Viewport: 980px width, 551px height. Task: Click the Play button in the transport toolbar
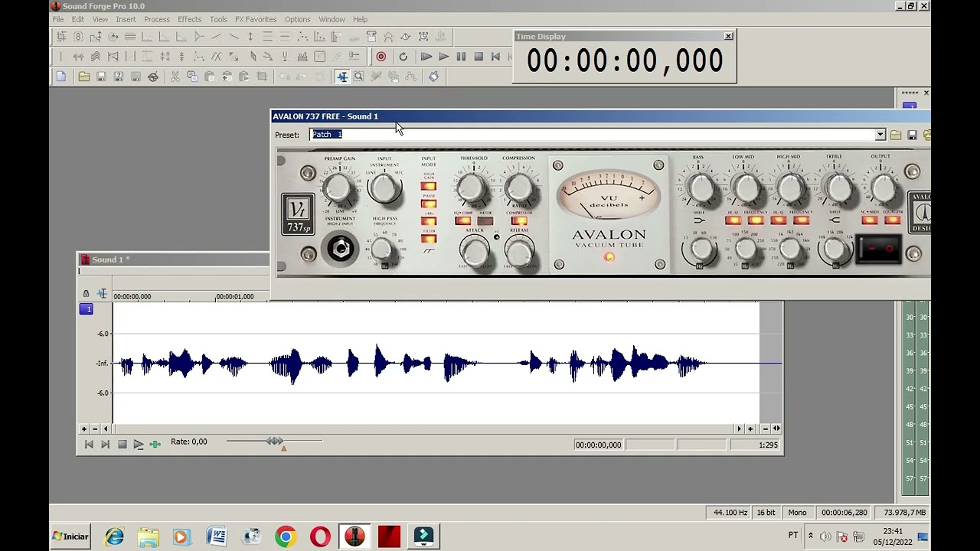(x=443, y=57)
